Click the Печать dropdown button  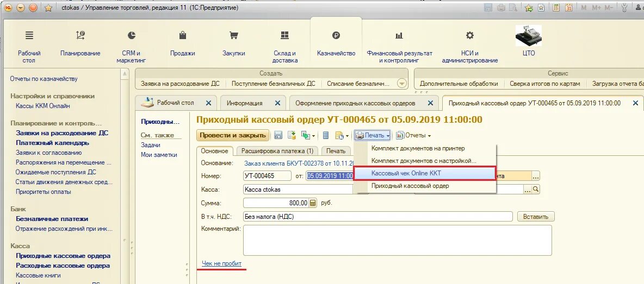tap(372, 135)
